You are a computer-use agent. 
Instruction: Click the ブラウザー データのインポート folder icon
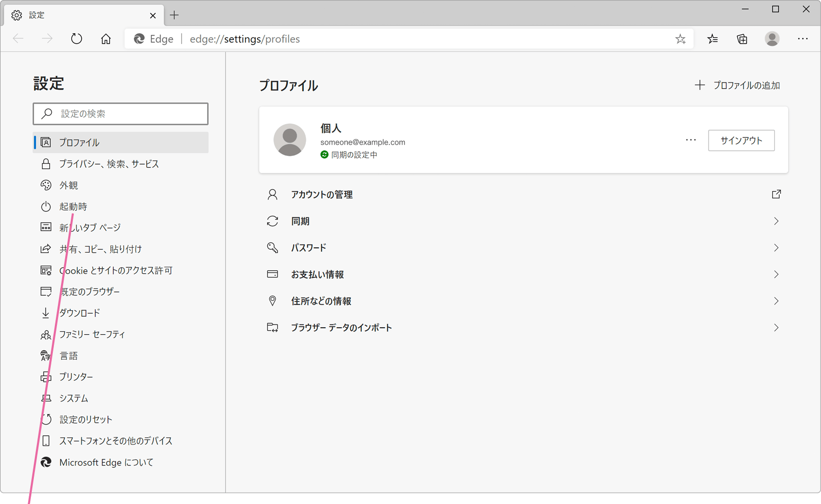(x=272, y=328)
